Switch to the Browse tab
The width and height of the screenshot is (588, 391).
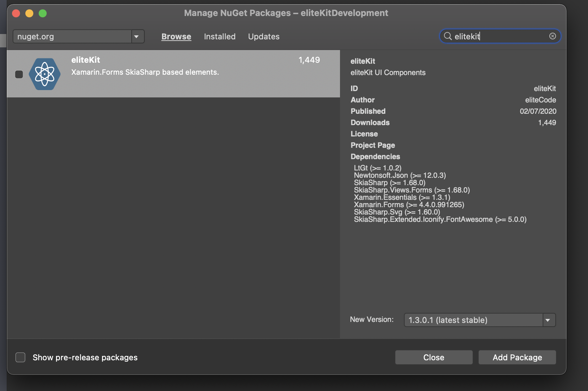[176, 36]
